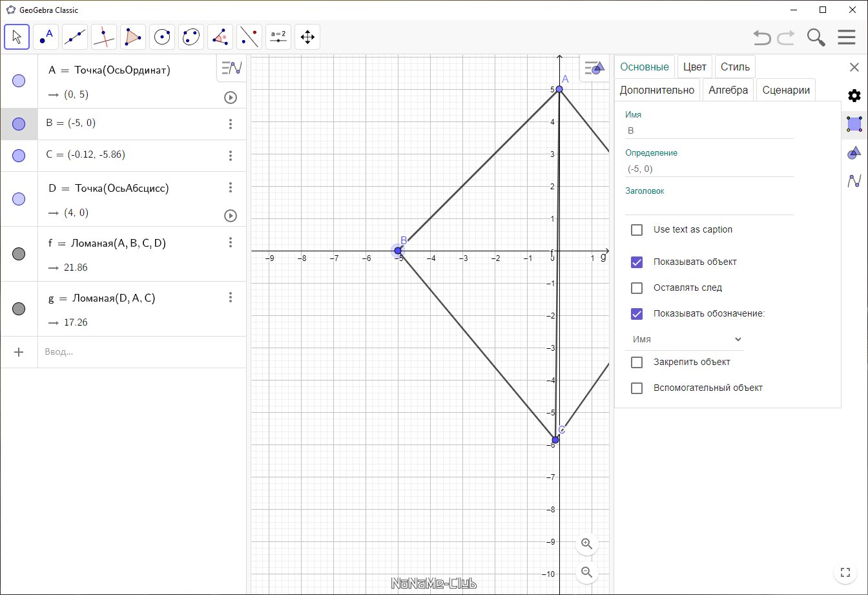Pick the Circle with center tool
Image resolution: width=868 pixels, height=595 pixels.
click(x=162, y=37)
